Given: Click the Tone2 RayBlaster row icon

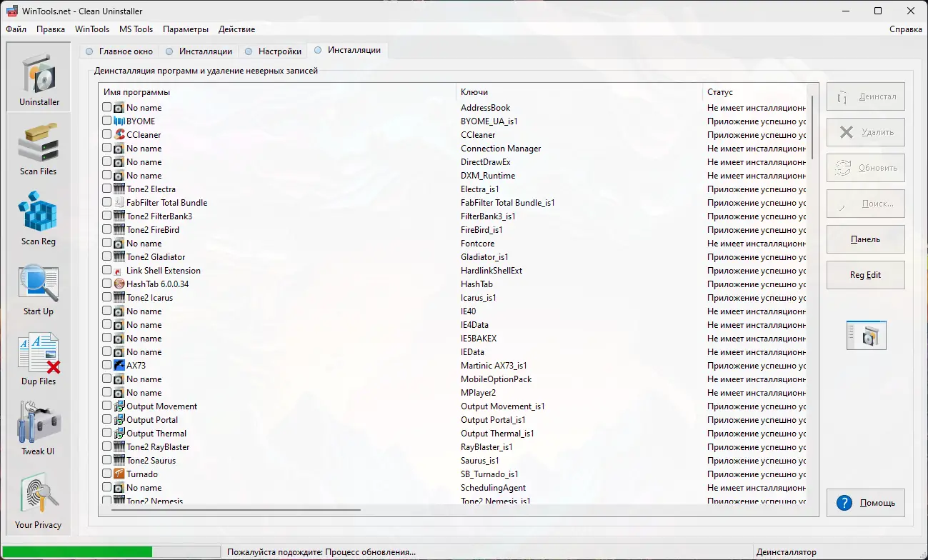Looking at the screenshot, I should click(x=119, y=447).
